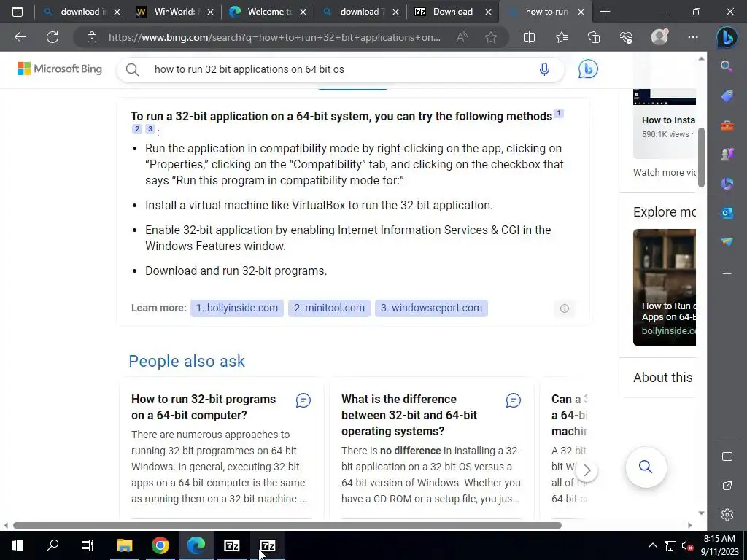The height and width of the screenshot is (560, 747).
Task: Open split screen view icon
Action: tap(529, 37)
